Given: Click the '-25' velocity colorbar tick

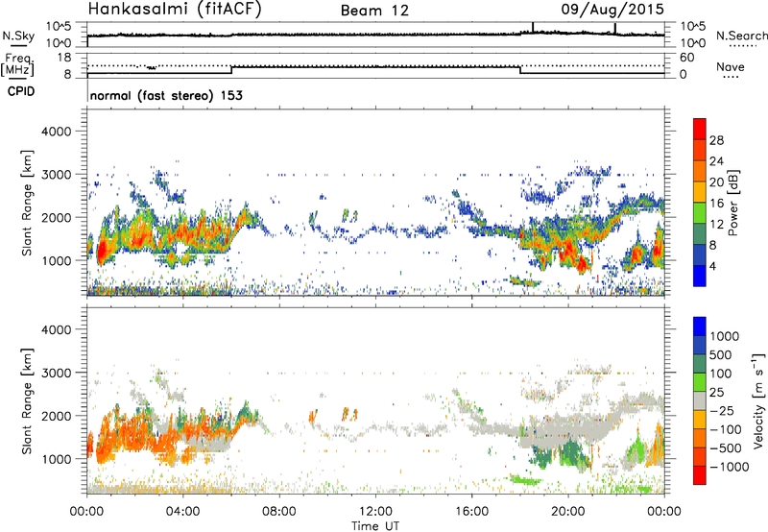Looking at the screenshot, I should [722, 411].
